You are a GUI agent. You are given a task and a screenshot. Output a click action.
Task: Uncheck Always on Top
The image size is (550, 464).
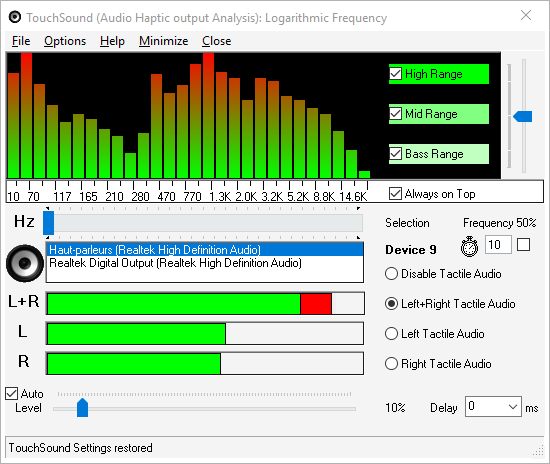pos(396,194)
